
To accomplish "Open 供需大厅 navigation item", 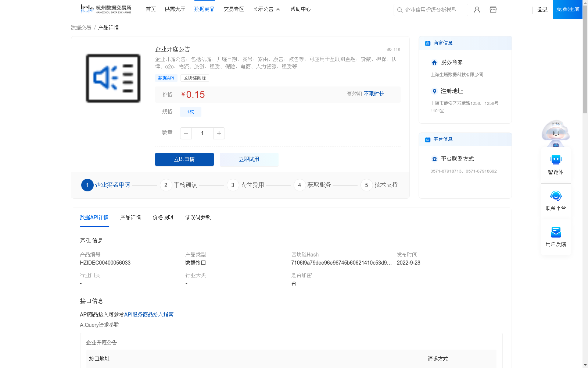I will coord(175,9).
